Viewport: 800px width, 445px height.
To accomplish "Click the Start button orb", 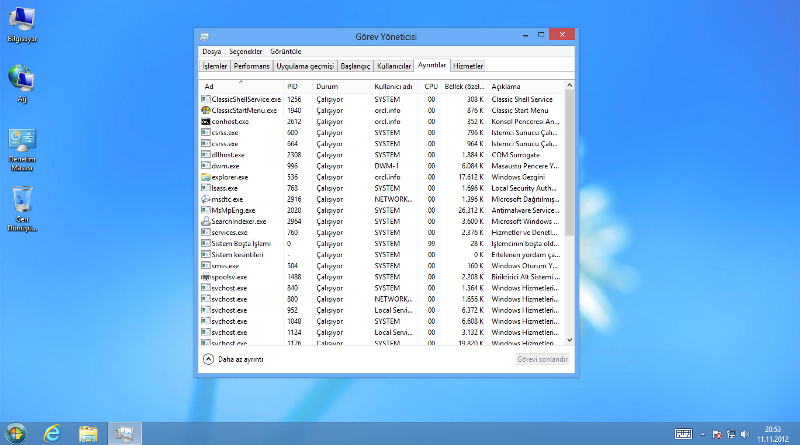I will [16, 434].
